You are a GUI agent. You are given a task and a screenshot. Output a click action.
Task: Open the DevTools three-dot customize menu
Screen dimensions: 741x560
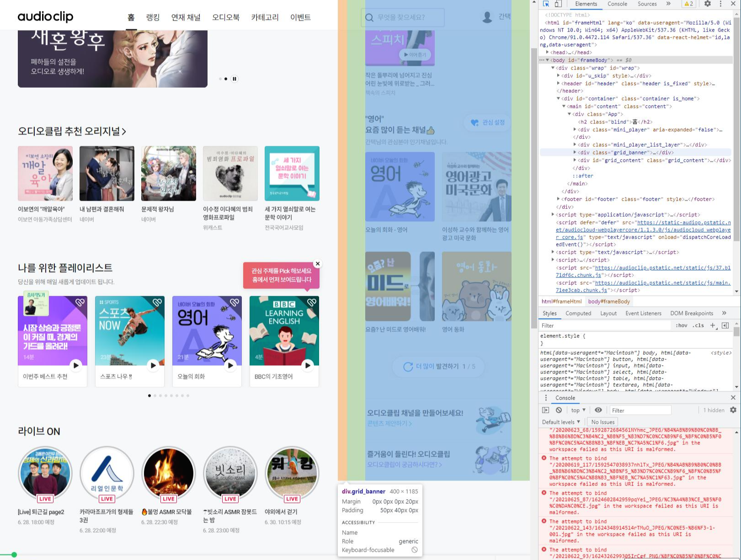[721, 4]
